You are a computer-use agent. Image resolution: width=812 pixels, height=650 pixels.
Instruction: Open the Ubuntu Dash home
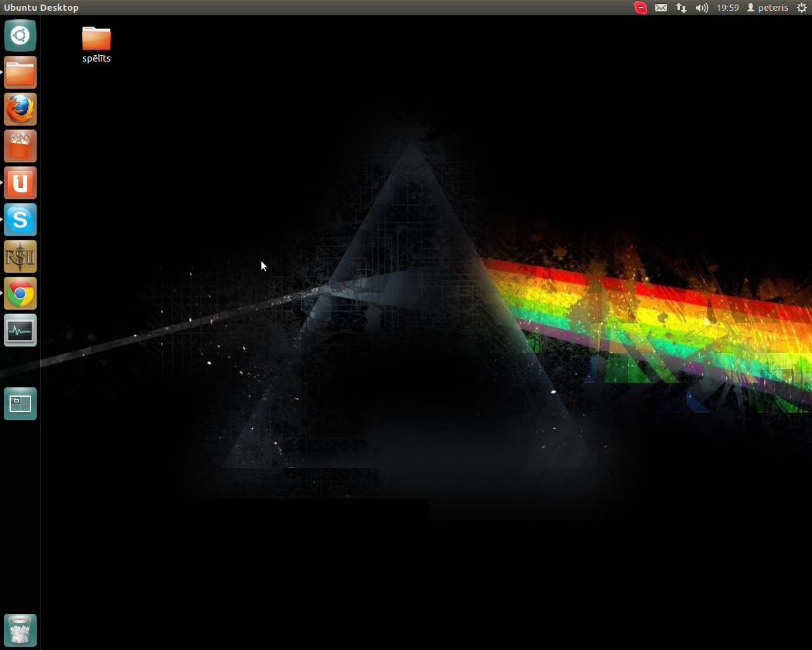click(20, 36)
